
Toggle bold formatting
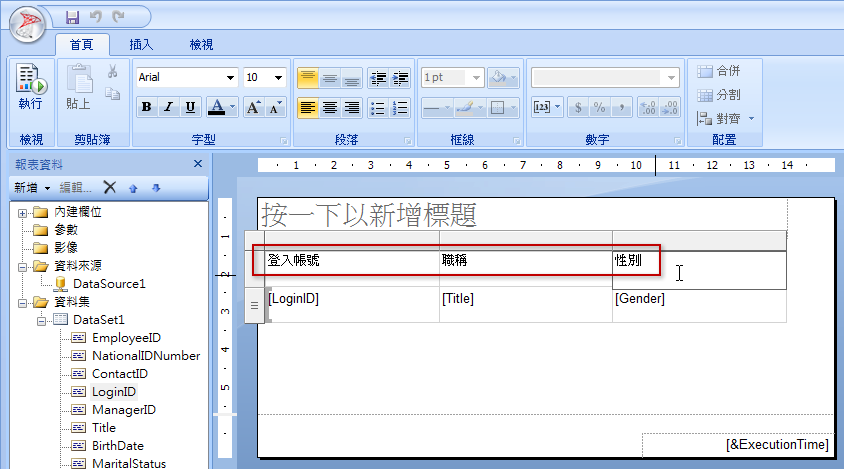tap(146, 107)
